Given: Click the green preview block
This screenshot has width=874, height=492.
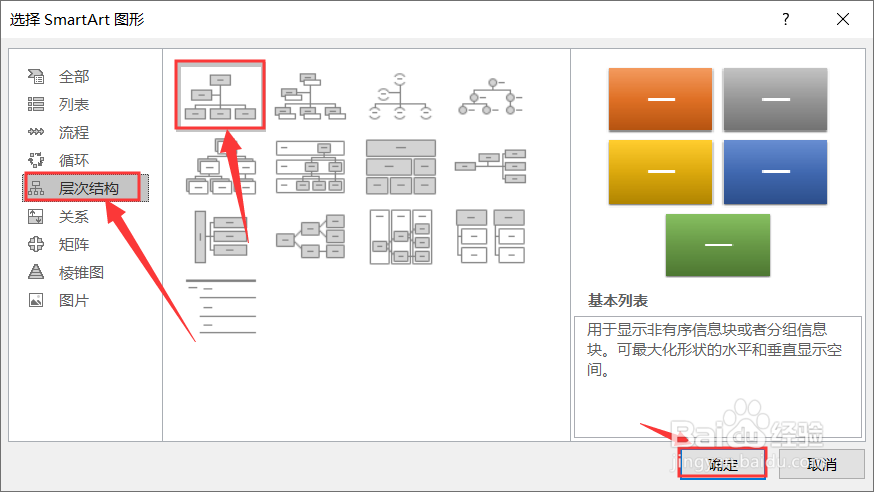Looking at the screenshot, I should pyautogui.click(x=718, y=245).
